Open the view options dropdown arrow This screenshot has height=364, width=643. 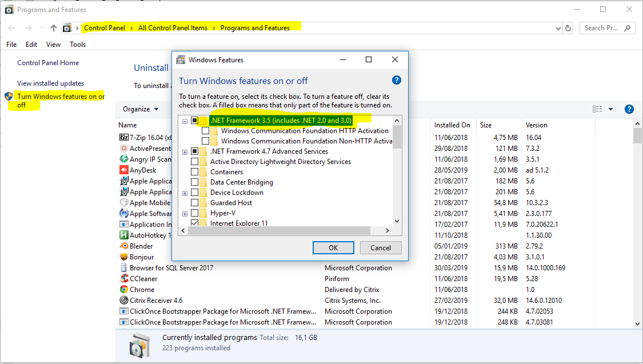(610, 109)
